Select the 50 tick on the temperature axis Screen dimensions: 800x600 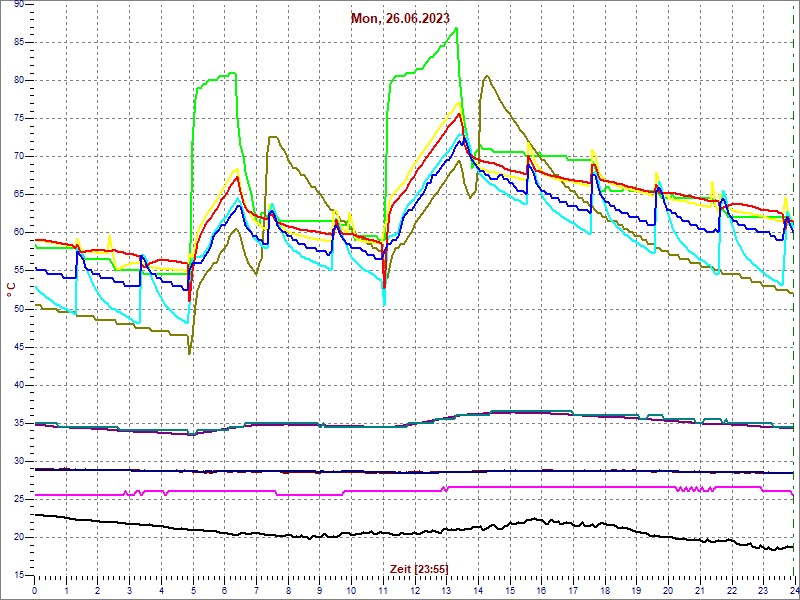(x=19, y=309)
